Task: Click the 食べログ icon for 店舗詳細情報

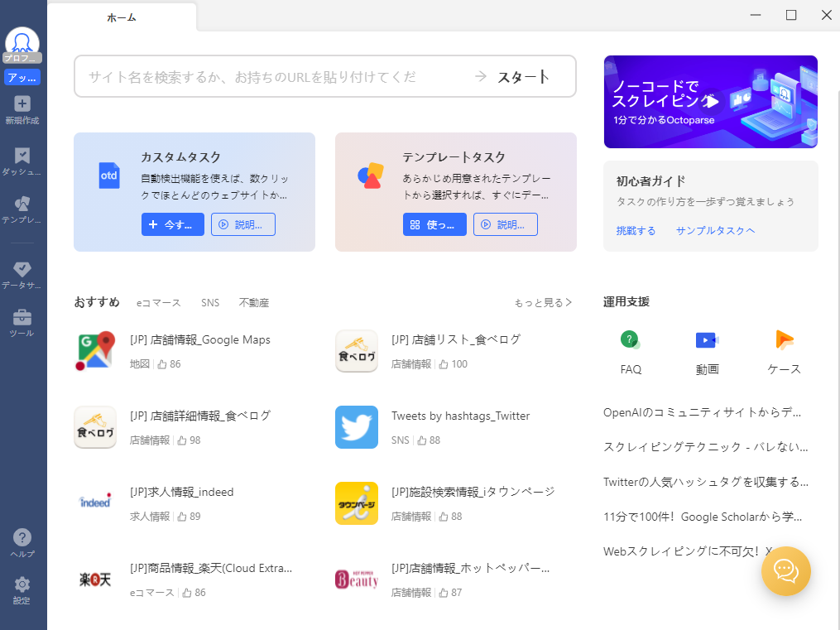Action: coord(95,427)
